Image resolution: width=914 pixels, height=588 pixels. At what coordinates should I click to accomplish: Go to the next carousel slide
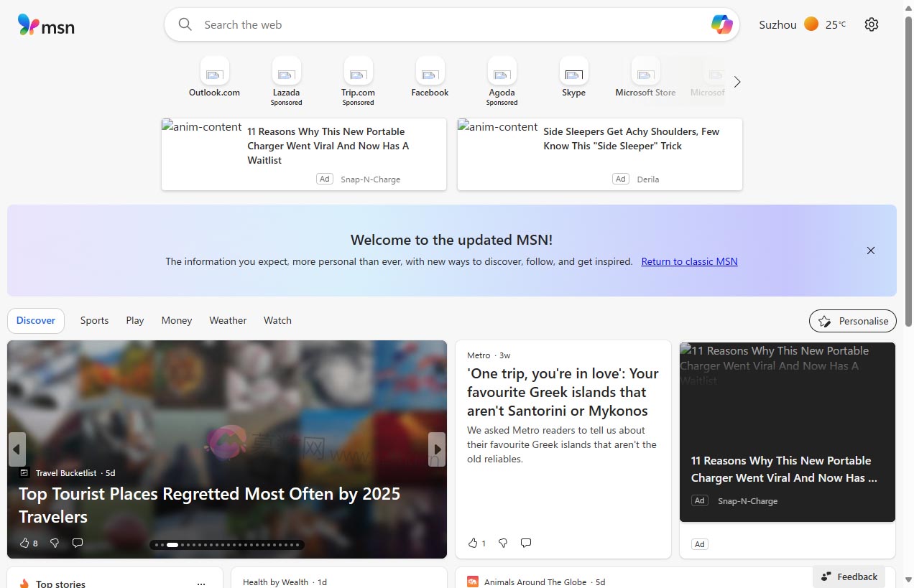[x=436, y=449]
